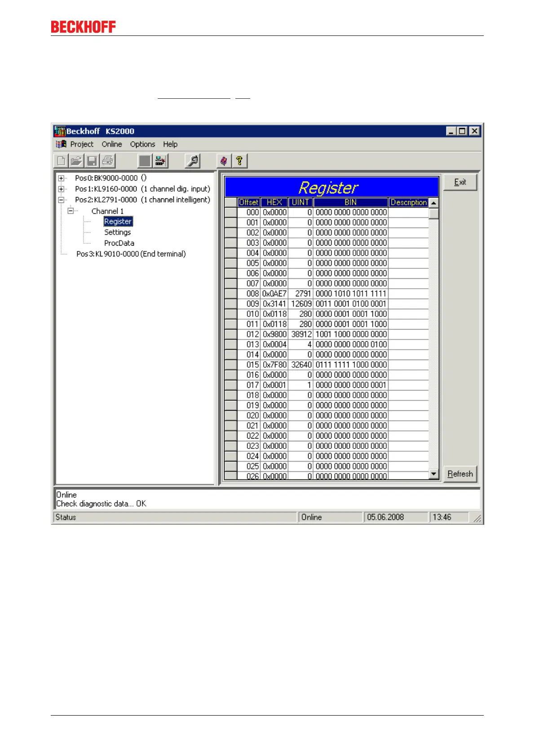Click HEX value 0x0004 in row 013
This screenshot has height=756, width=535.
274,344
